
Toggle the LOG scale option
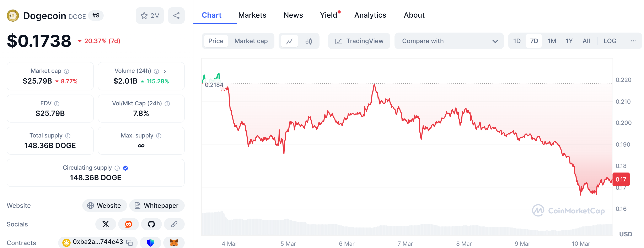pyautogui.click(x=610, y=41)
